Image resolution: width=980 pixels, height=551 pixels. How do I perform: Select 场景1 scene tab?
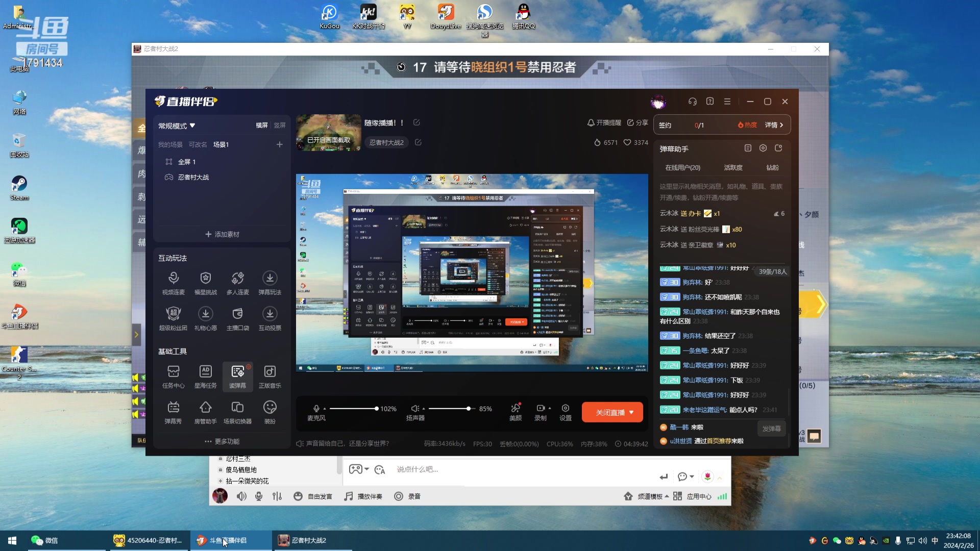pyautogui.click(x=221, y=144)
